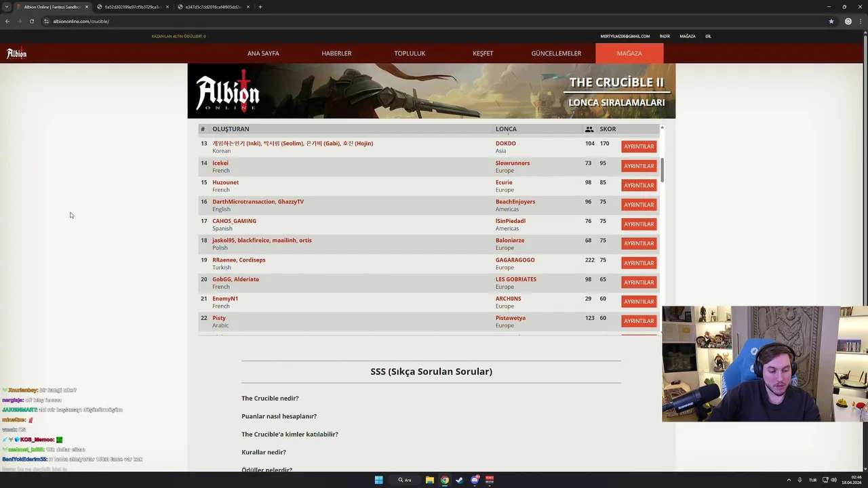Open creator Huzounet's link
This screenshot has width=868, height=488.
(225, 182)
